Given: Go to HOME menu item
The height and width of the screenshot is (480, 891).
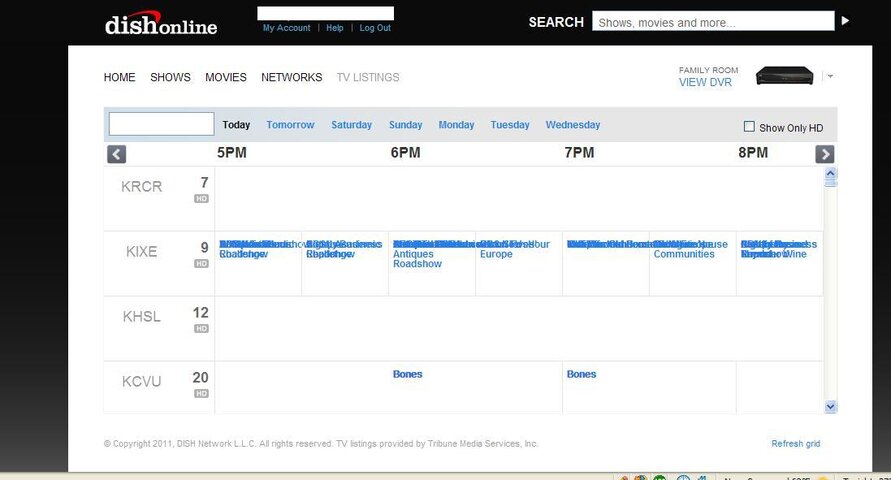Looking at the screenshot, I should [x=119, y=77].
